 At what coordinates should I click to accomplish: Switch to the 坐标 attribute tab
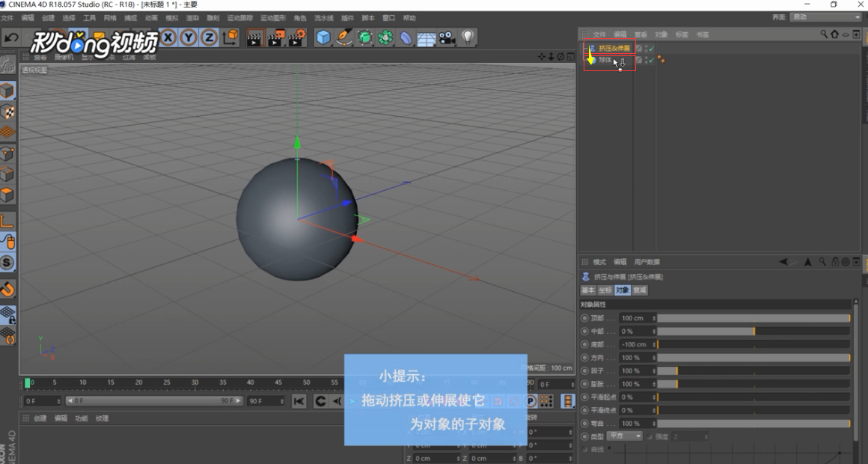pos(605,290)
